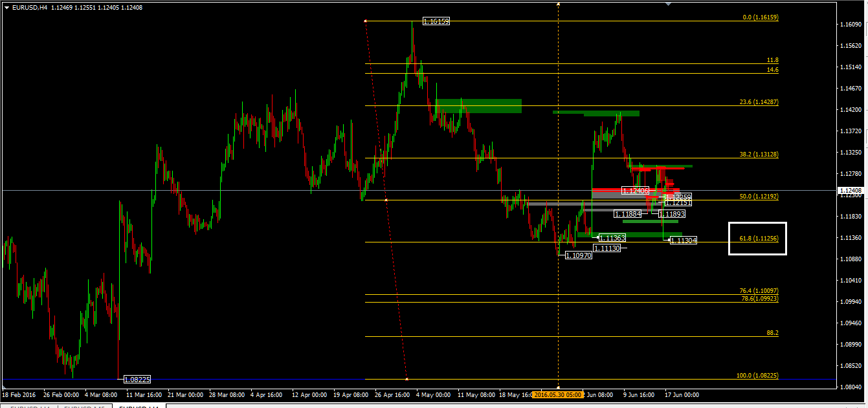Select the 11.8 Fibonacci level label
Viewport: 868px width, 408px height.
pos(772,60)
